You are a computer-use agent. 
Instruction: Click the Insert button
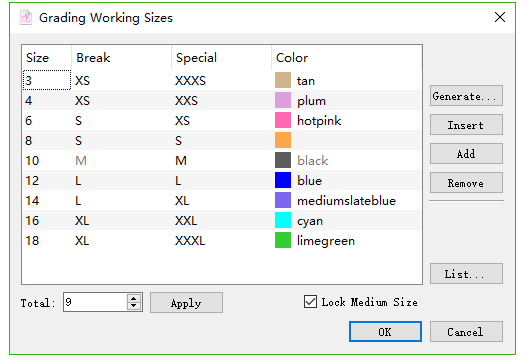point(466,125)
